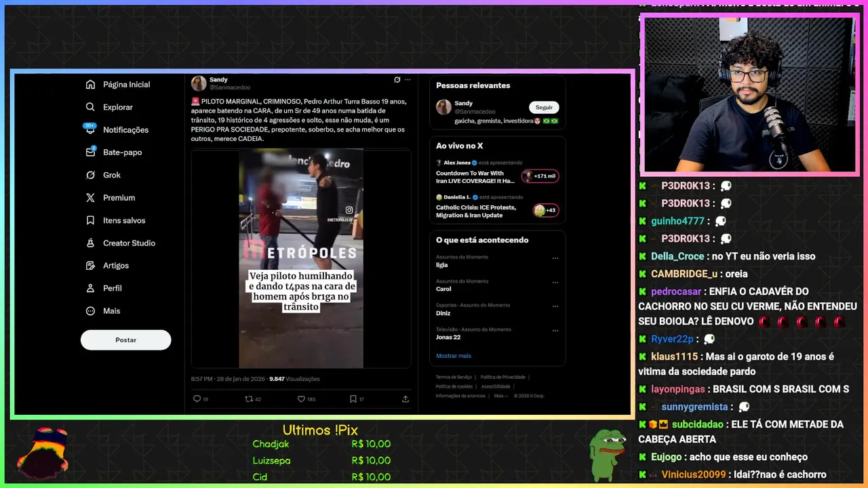This screenshot has height=488, width=868.
Task: Open options dots for trending topic lígia
Action: coord(555,258)
